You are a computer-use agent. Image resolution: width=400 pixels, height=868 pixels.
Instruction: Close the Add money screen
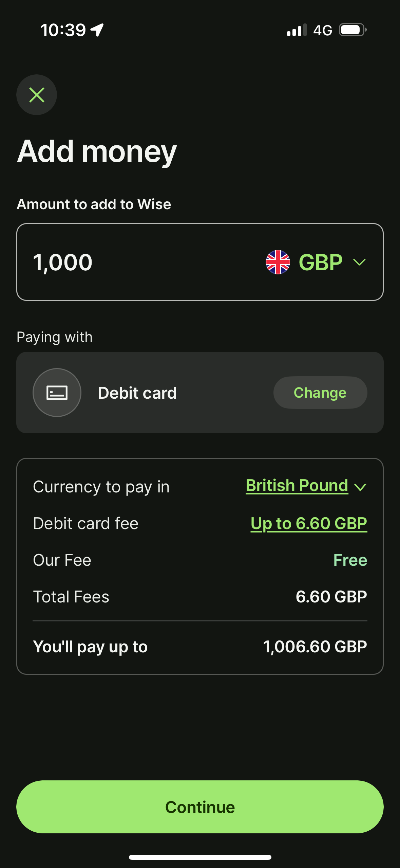pos(37,95)
